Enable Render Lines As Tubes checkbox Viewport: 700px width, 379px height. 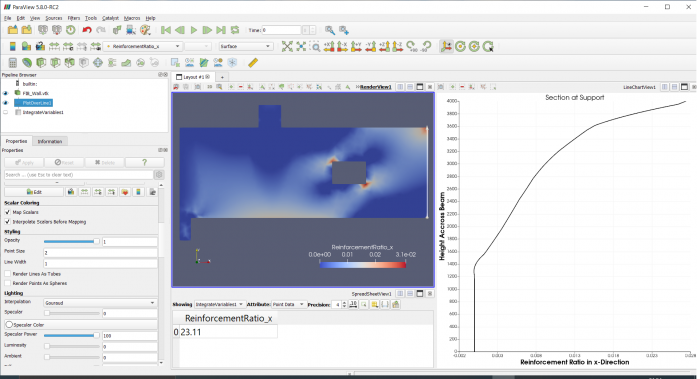7,274
